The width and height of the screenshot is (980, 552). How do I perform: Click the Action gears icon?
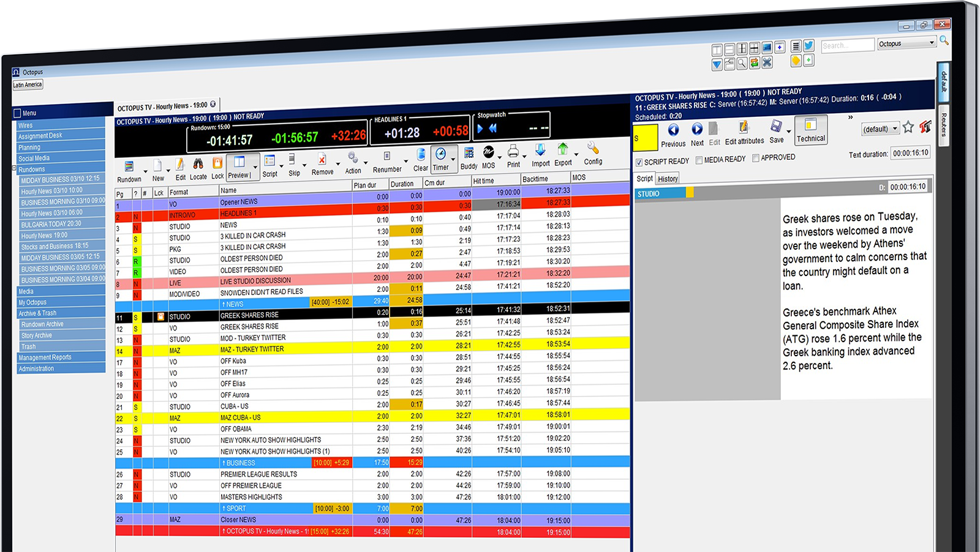pos(353,158)
